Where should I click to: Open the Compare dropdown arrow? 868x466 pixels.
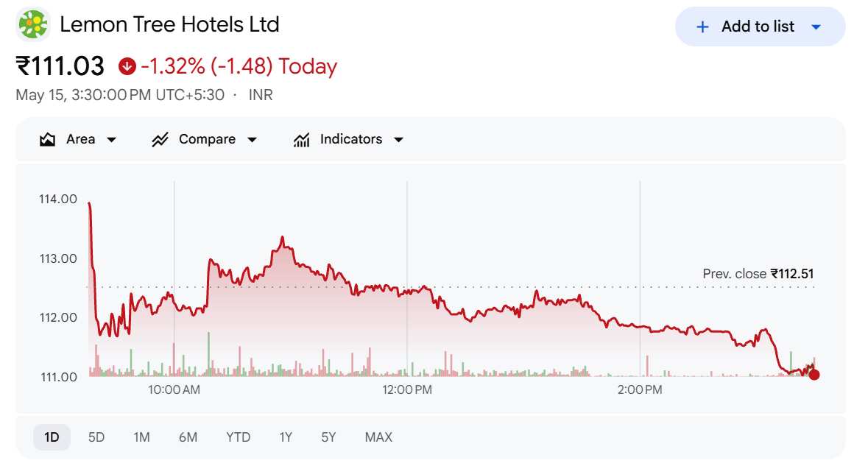(x=252, y=140)
